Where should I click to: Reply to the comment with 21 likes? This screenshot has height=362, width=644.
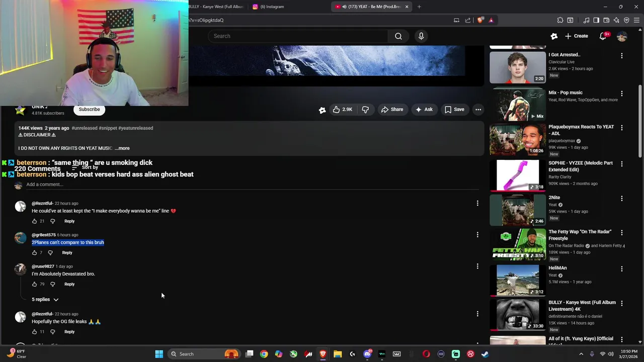coord(69,221)
